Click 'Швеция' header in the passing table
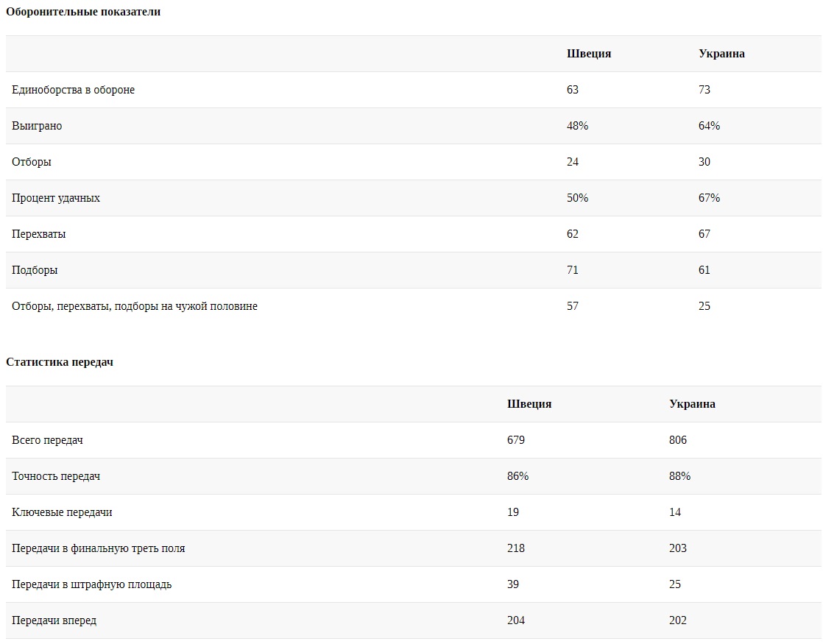 [529, 404]
